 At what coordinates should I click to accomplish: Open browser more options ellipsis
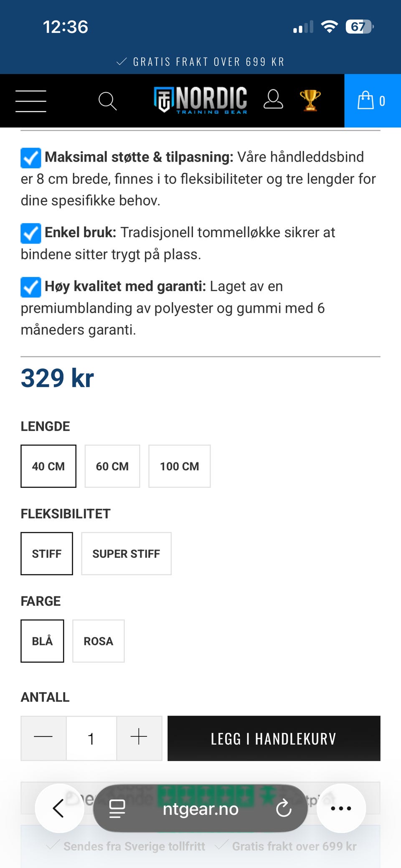coord(341,808)
